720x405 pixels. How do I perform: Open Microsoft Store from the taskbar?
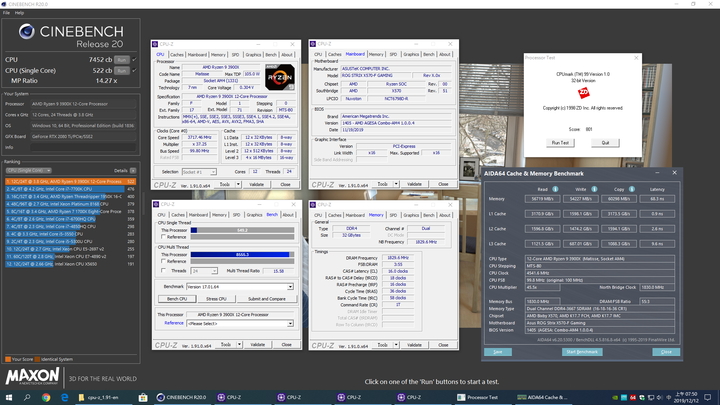[143, 397]
